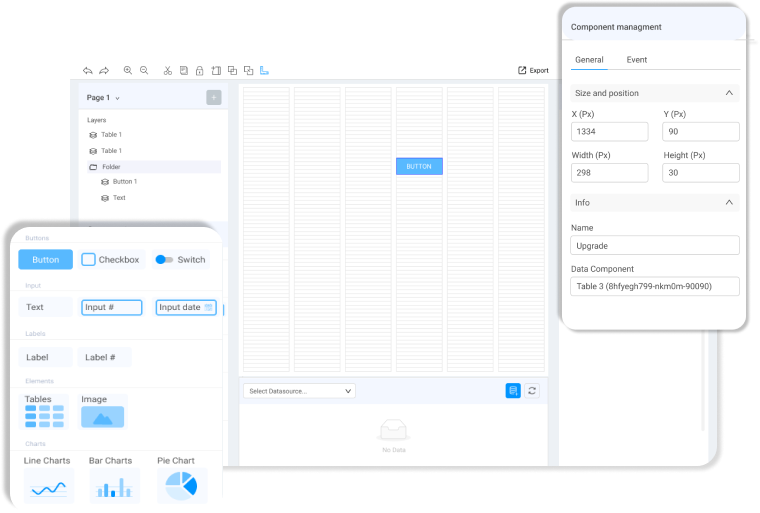Open the General tab
This screenshot has width=760, height=513.
pos(589,60)
